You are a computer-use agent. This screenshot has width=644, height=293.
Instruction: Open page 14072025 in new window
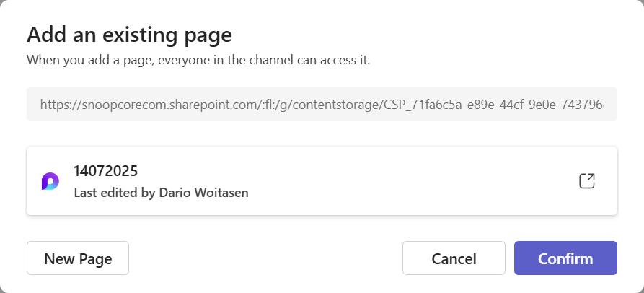[587, 181]
